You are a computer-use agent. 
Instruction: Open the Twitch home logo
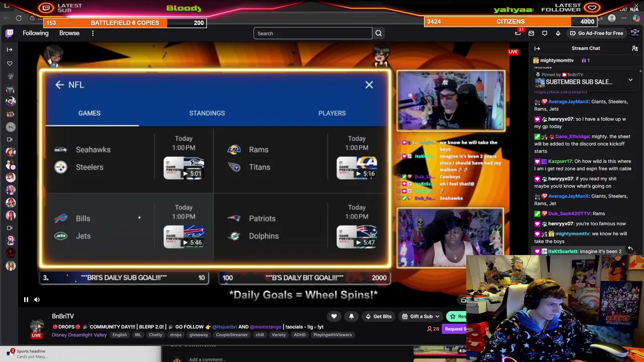(10, 33)
